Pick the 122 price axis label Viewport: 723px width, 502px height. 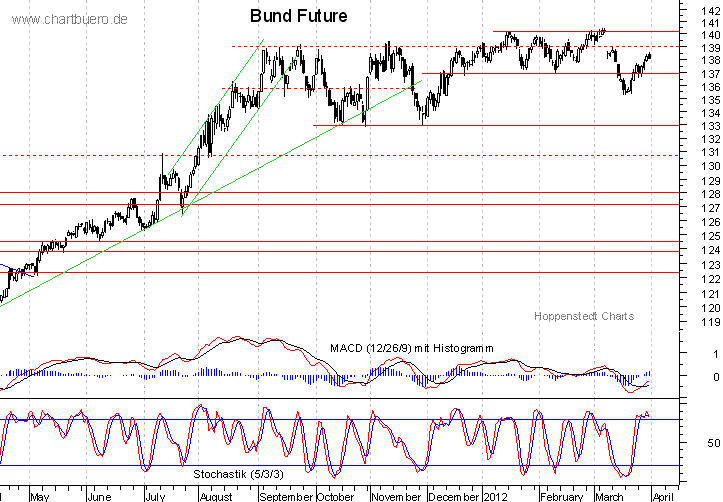coord(710,279)
